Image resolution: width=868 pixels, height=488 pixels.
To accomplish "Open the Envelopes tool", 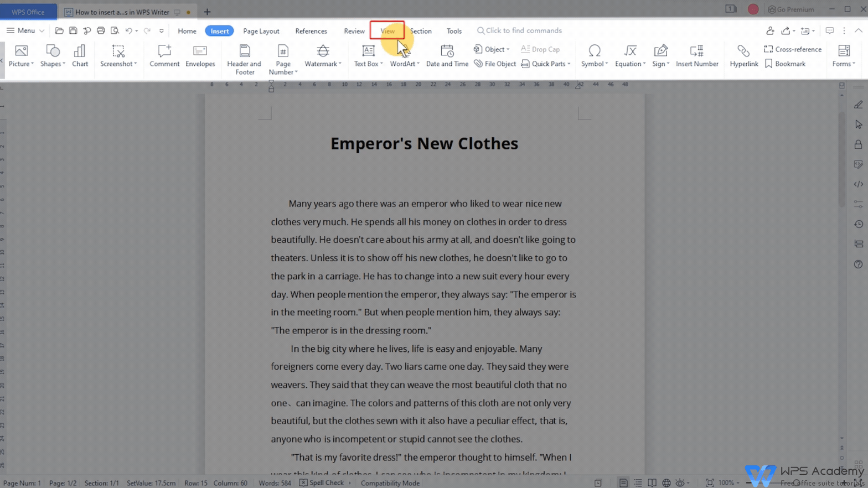I will (200, 56).
